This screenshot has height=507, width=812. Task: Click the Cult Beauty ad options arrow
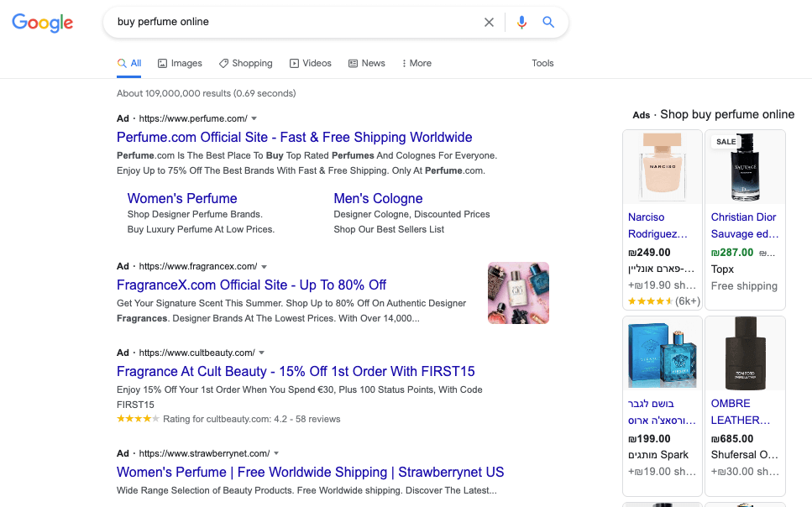click(x=261, y=352)
